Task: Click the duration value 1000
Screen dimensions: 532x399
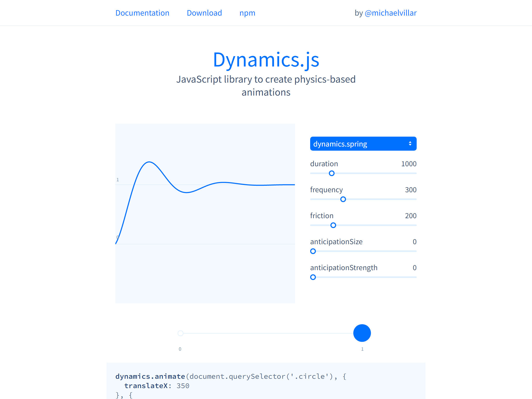Action: [x=409, y=164]
